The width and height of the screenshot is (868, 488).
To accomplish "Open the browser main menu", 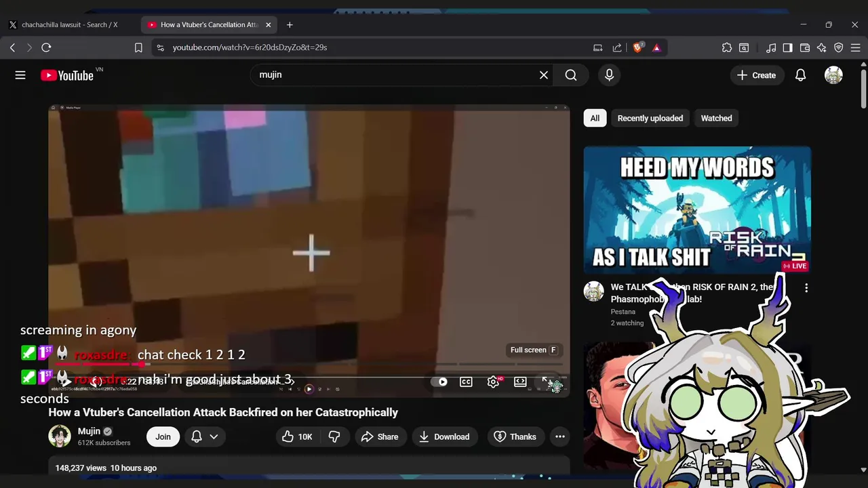I will click(x=856, y=47).
